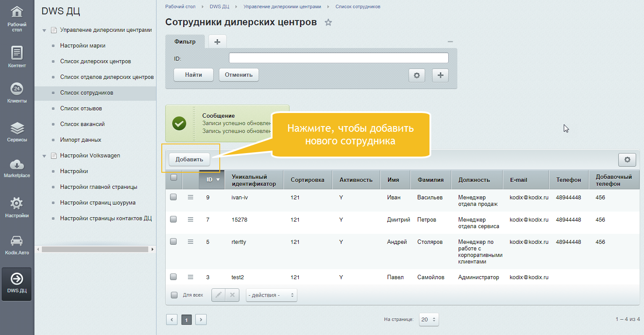Open Настройки марки in the tree

[83, 46]
